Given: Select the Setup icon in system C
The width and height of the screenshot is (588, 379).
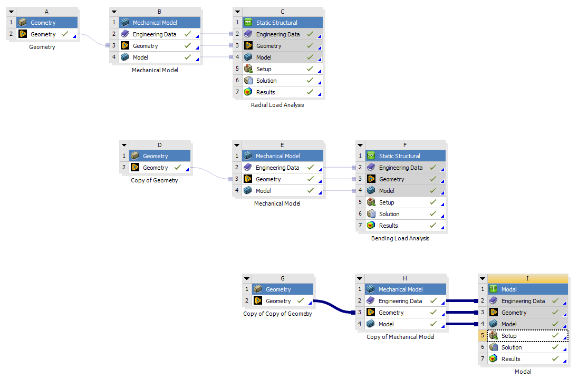Looking at the screenshot, I should pos(248,69).
